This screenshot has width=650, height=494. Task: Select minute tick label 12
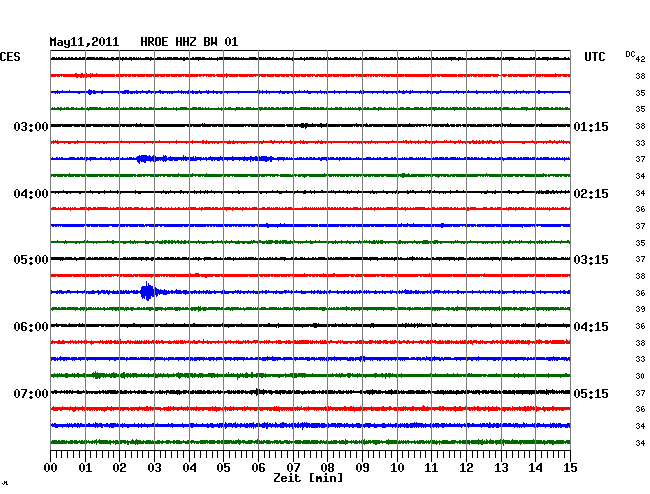pos(466,467)
